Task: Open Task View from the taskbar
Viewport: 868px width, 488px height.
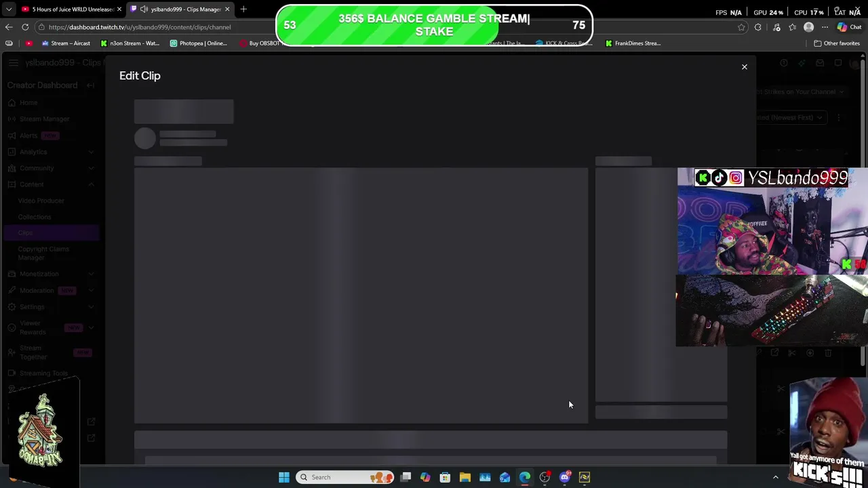Action: [406, 477]
